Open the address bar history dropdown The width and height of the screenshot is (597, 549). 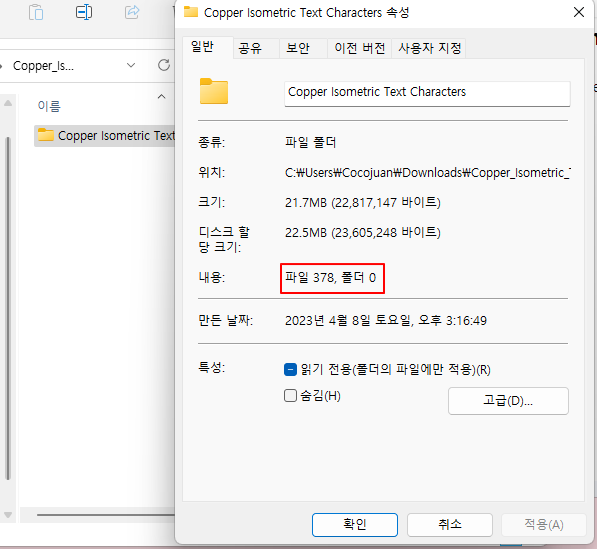(x=131, y=65)
